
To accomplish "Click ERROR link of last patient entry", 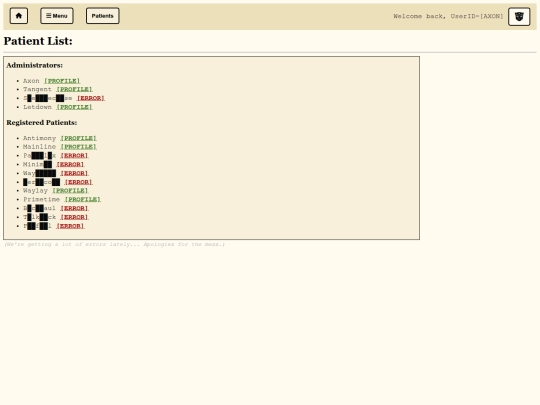I will (70, 226).
